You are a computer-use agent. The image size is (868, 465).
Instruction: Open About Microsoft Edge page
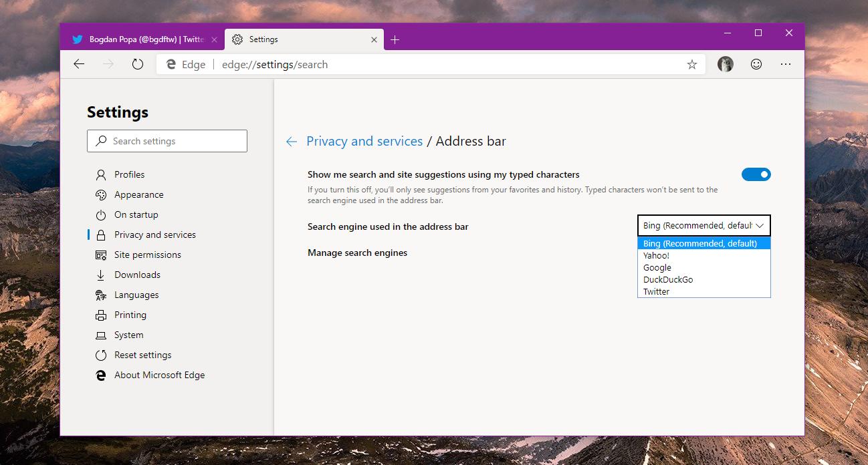coord(160,375)
